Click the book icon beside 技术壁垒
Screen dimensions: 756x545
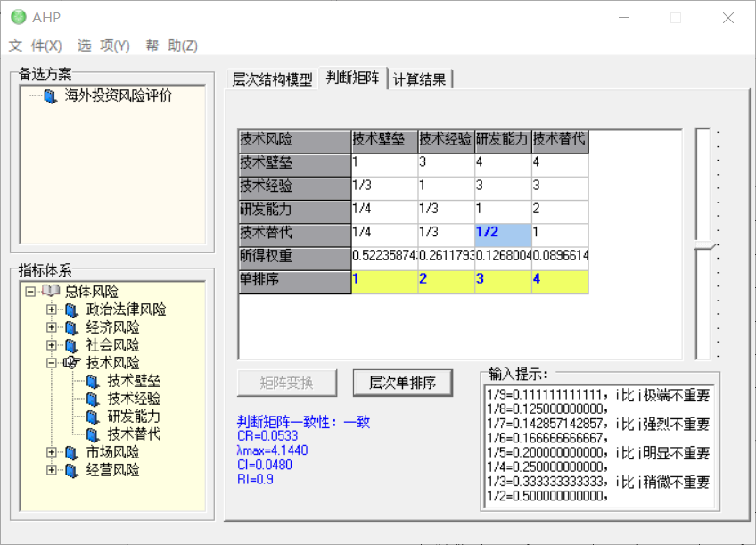pos(93,381)
